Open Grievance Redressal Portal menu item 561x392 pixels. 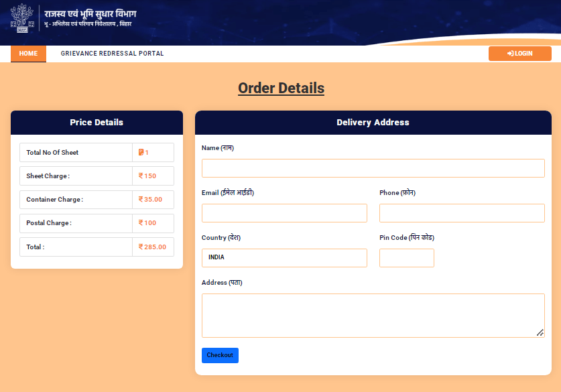(112, 54)
